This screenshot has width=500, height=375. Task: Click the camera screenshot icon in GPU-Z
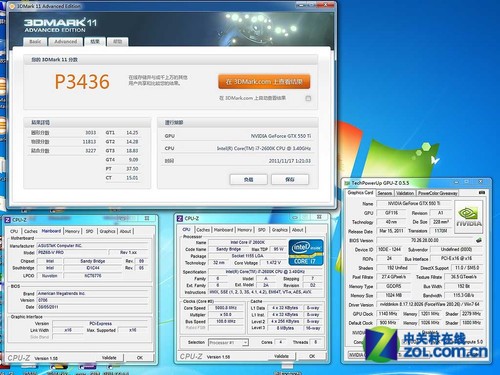[482, 193]
